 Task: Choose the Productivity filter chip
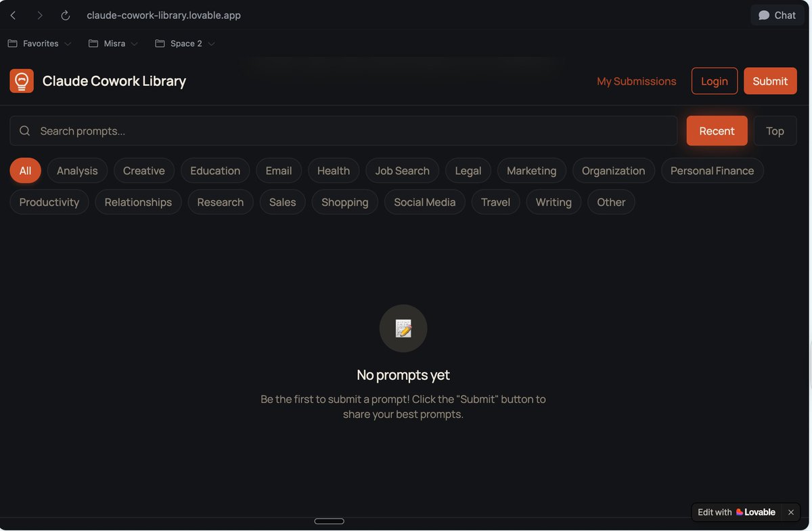point(49,202)
